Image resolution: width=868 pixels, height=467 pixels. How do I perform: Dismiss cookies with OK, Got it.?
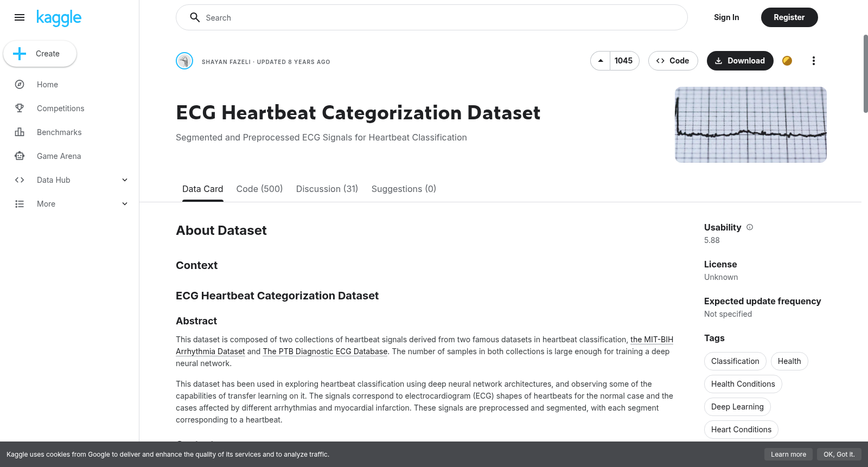click(x=839, y=455)
